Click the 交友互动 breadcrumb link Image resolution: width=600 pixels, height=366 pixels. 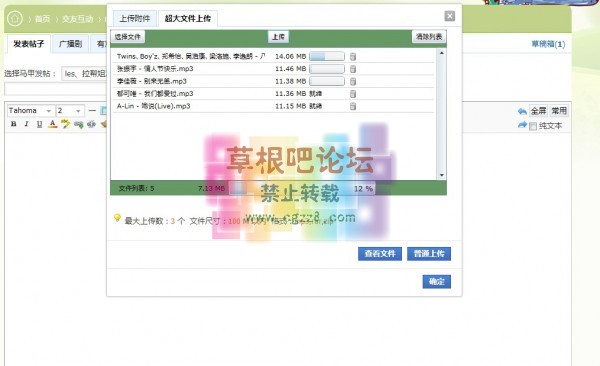[78, 19]
